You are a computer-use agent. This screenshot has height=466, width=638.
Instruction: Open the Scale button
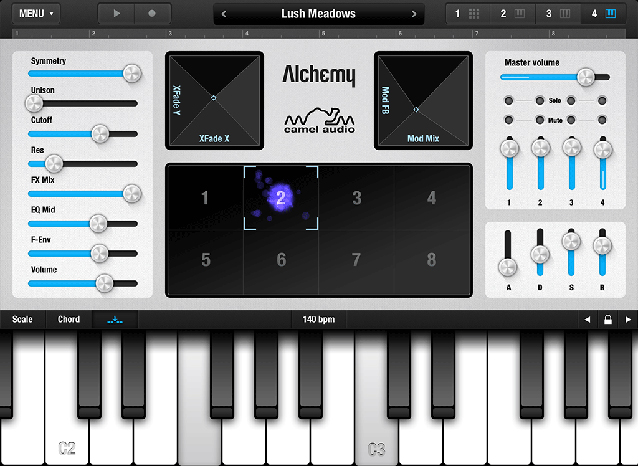pyautogui.click(x=22, y=319)
